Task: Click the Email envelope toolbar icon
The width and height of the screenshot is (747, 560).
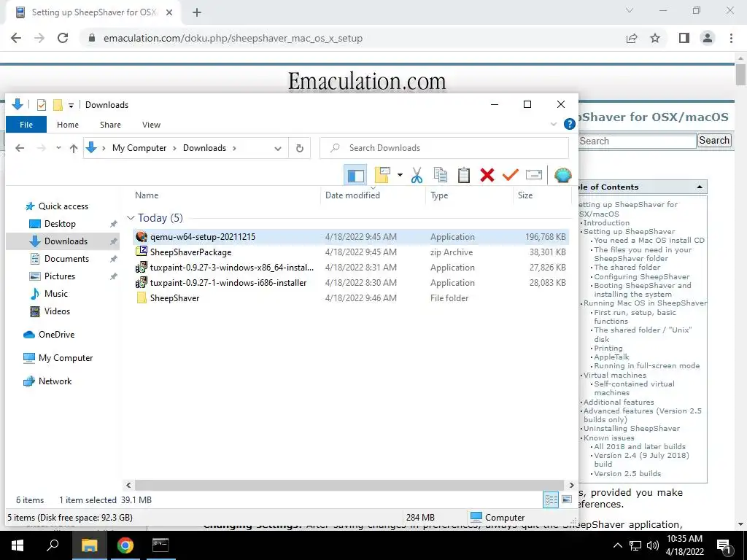Action: click(x=533, y=175)
